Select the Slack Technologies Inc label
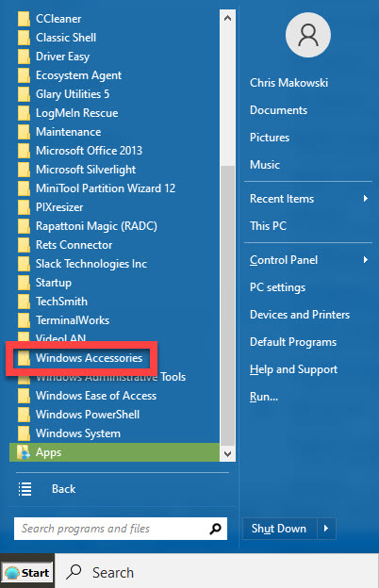This screenshot has width=379, height=588. pyautogui.click(x=91, y=264)
